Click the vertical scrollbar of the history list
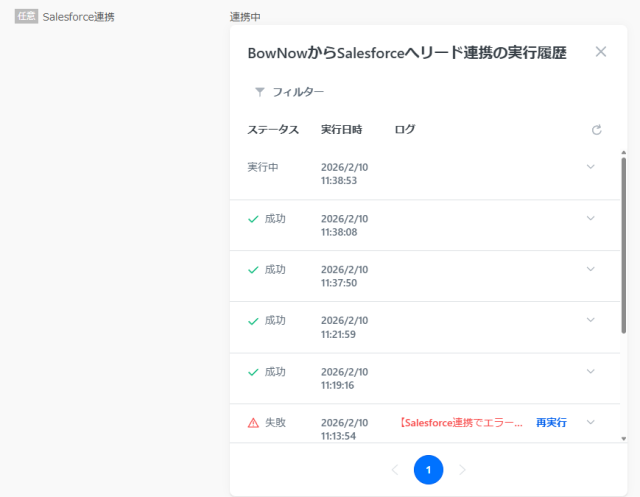The height and width of the screenshot is (497, 640). click(x=623, y=246)
